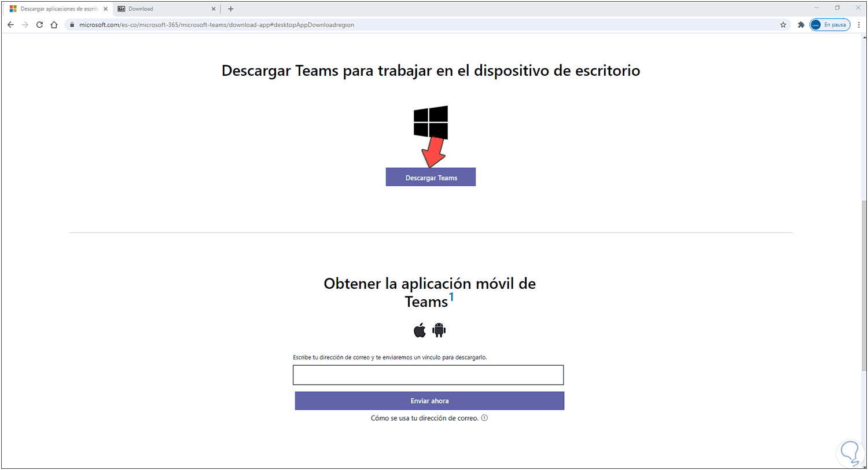Click the scrollbar up arrow
This screenshot has height=470, width=868.
[864, 37]
